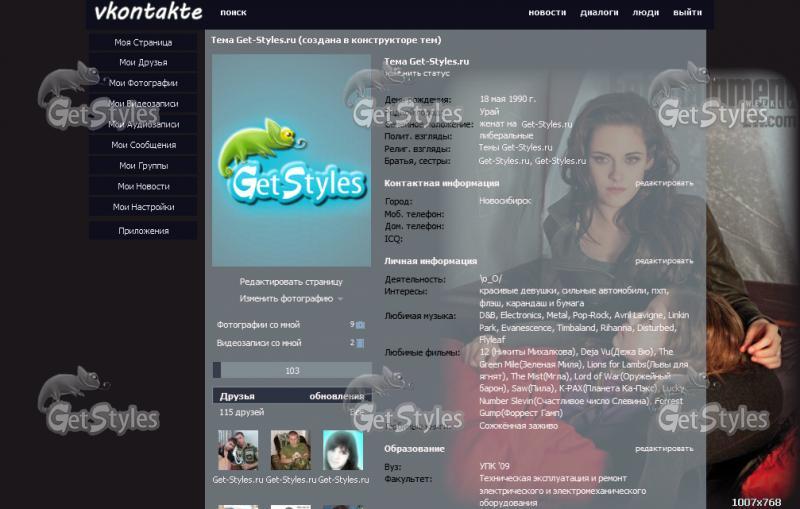The height and width of the screenshot is (509, 800).
Task: Open люди in top bar
Action: click(645, 12)
